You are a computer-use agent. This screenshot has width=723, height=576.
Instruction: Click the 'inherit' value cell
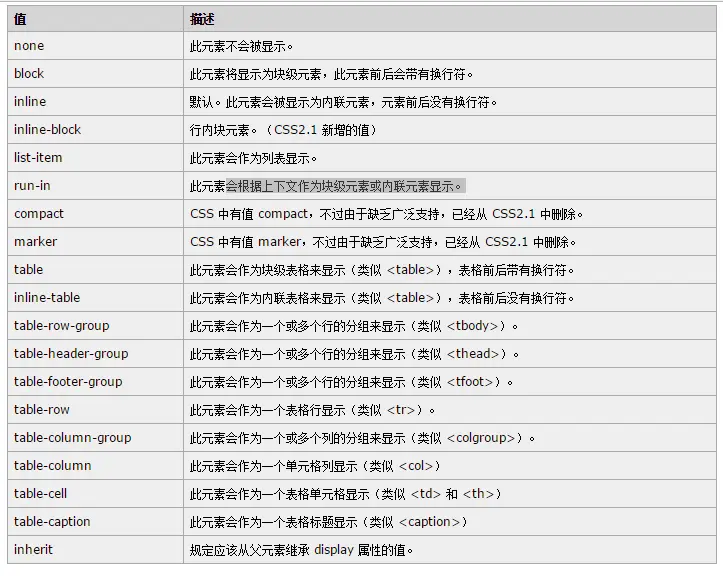tap(95, 550)
